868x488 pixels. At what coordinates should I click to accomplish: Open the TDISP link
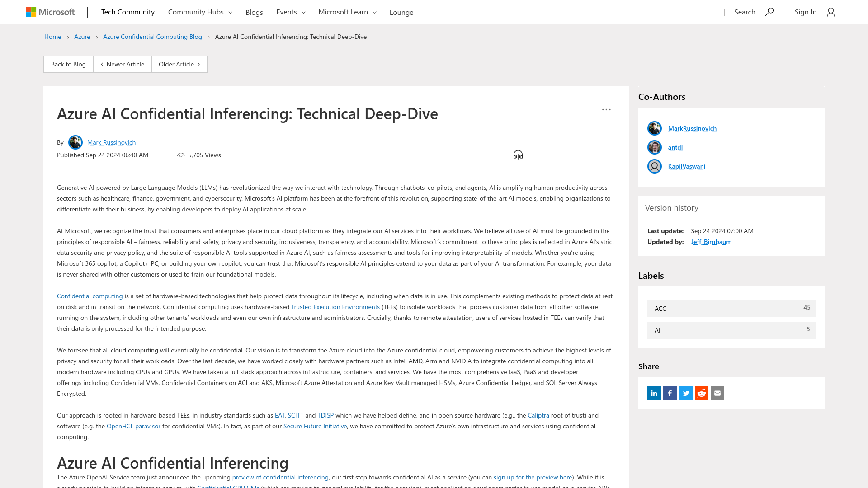(x=325, y=415)
